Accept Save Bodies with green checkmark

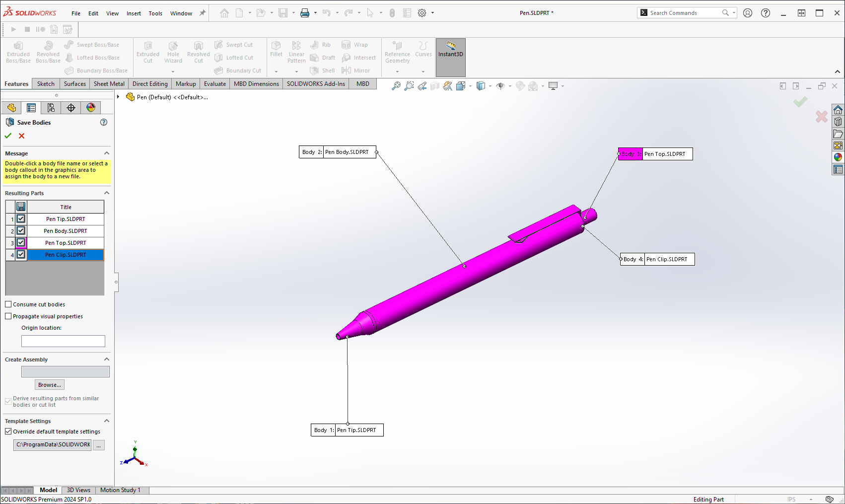tap(8, 136)
